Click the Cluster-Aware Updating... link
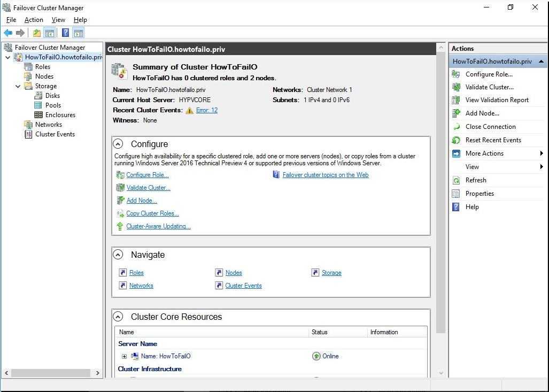 (x=158, y=226)
